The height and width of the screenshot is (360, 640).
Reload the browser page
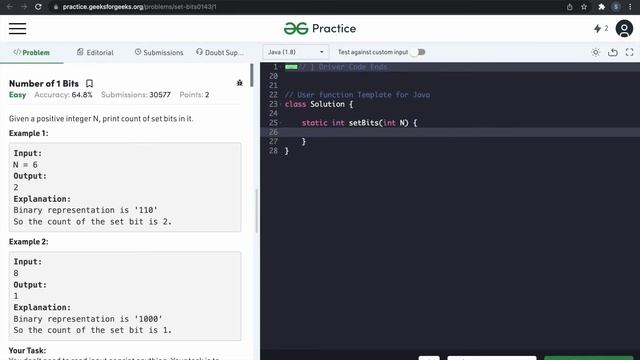38,7
